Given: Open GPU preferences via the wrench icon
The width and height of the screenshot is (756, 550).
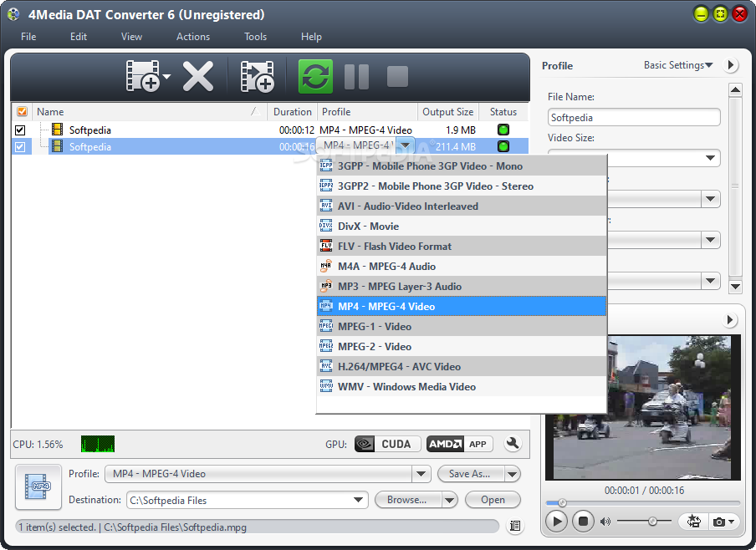Looking at the screenshot, I should coord(513,444).
